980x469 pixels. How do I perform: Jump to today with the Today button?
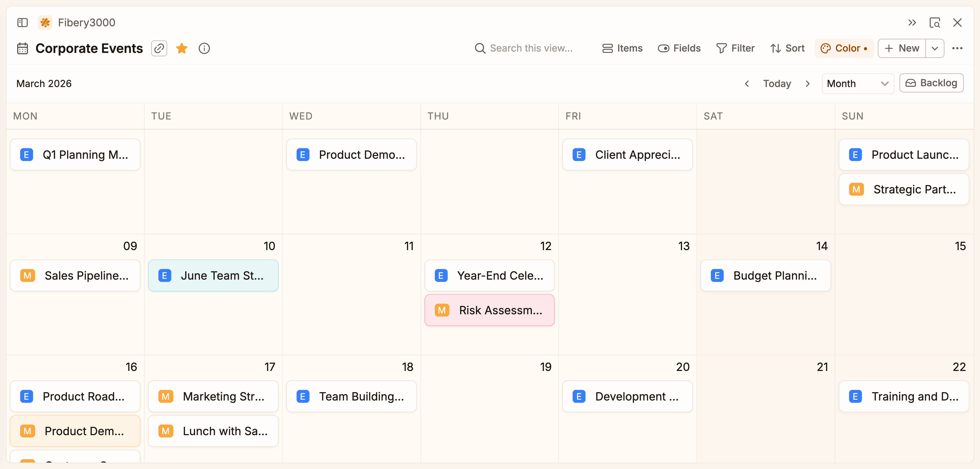coord(777,83)
